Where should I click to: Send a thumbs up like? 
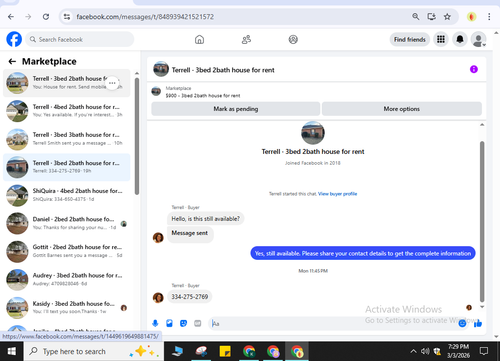[478, 323]
